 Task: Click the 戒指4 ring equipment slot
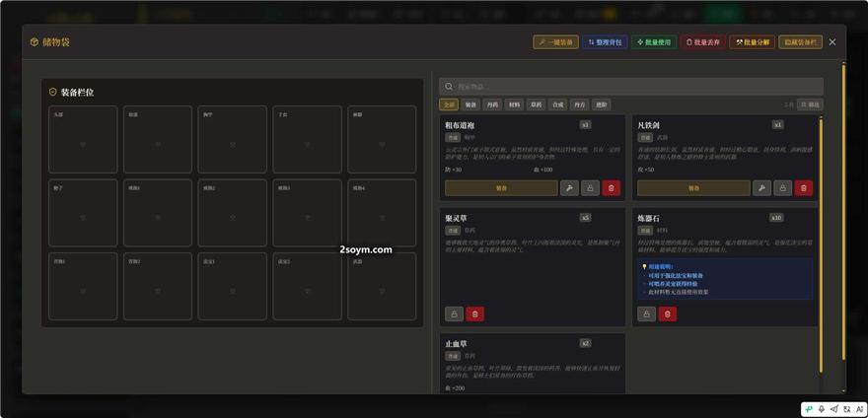coord(382,213)
